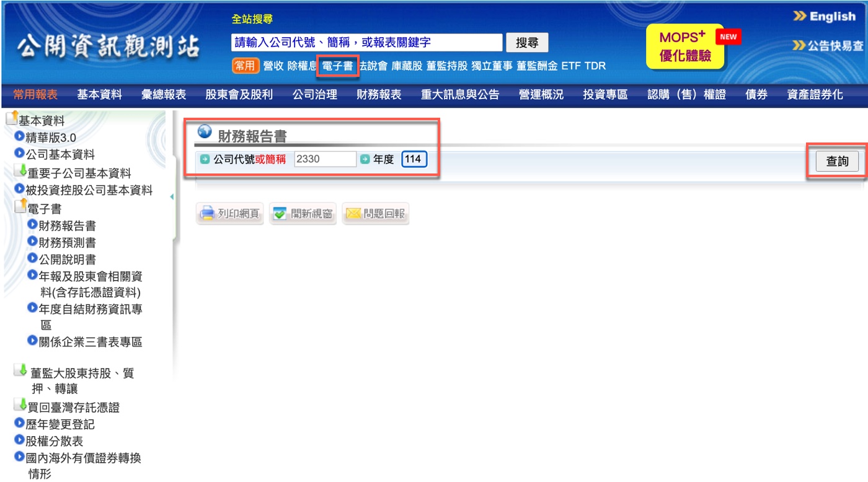Image resolution: width=868 pixels, height=482 pixels.
Task: Expand 董監大股東持股、質押、轉讓 section
Action: pyautogui.click(x=20, y=370)
